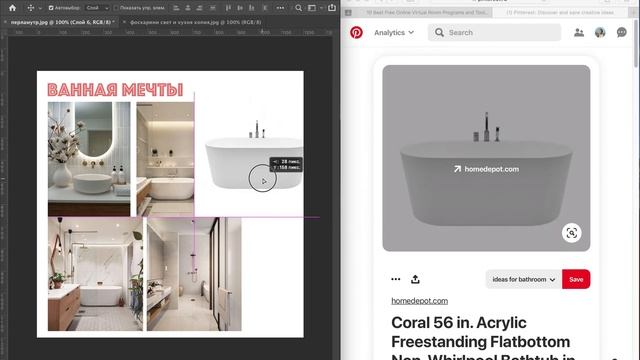Viewport: 640px width, 360px height.
Task: Go to Photoshop Home screen icon
Action: pos(12,8)
